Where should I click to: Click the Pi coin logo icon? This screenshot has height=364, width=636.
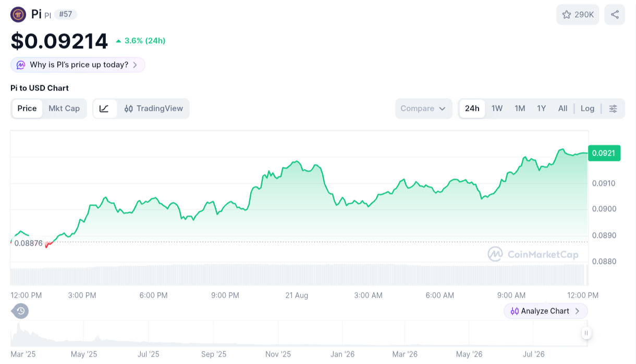(x=18, y=15)
